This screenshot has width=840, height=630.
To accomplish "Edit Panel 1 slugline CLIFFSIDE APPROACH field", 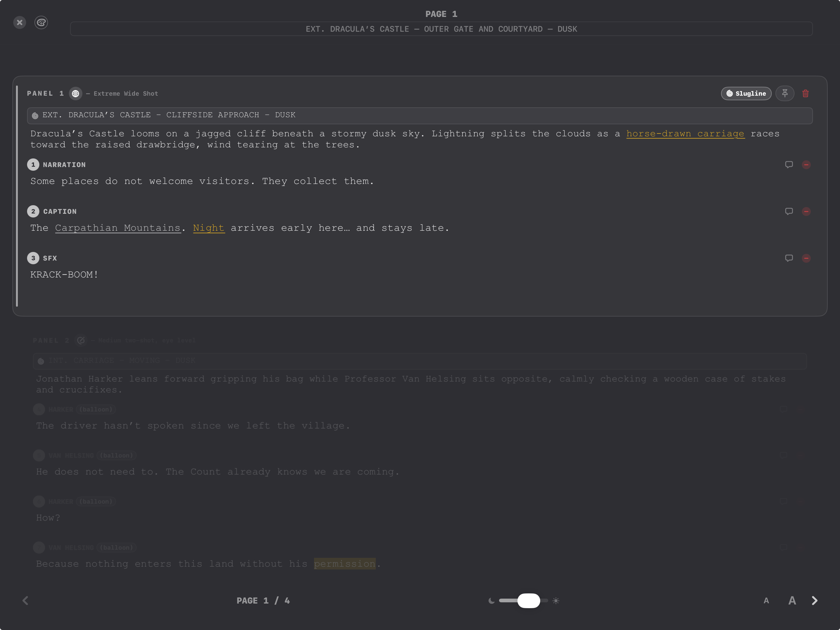I will [420, 116].
